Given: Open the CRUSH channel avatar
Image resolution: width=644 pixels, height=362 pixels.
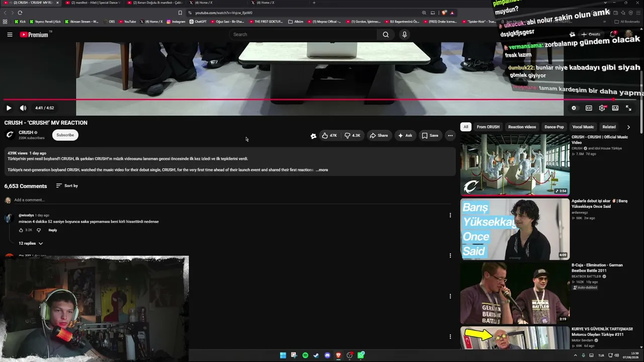Looking at the screenshot, I should tap(10, 135).
